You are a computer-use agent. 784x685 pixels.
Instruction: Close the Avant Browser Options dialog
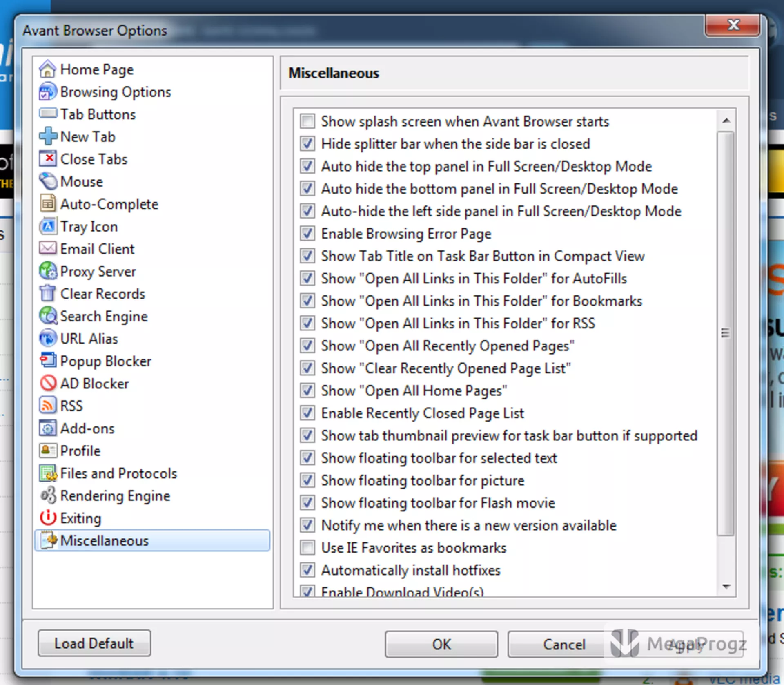point(733,25)
